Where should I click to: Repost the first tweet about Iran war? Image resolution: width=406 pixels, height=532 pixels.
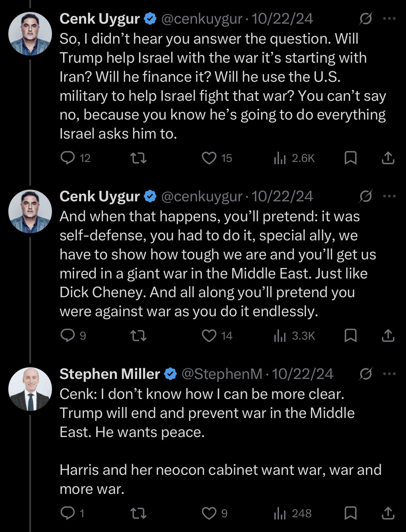(x=138, y=158)
